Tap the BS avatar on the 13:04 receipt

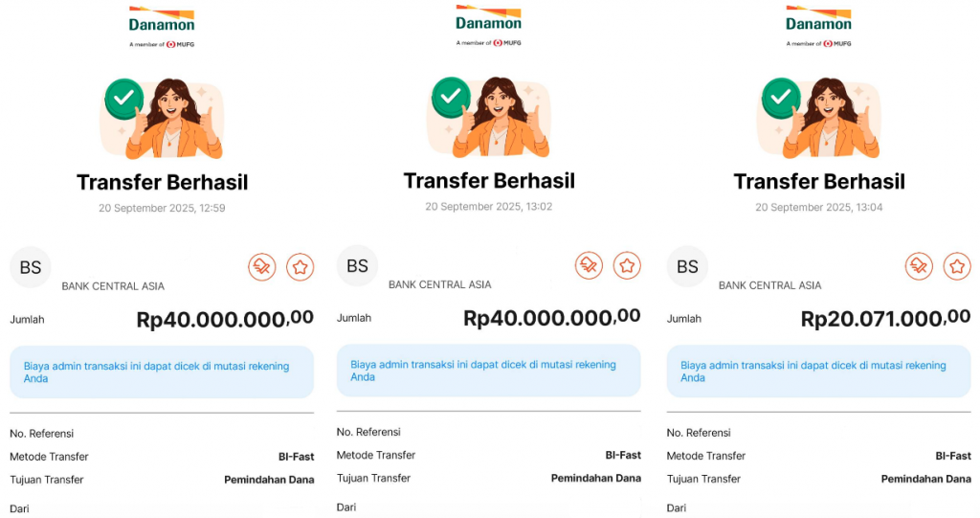click(x=687, y=266)
